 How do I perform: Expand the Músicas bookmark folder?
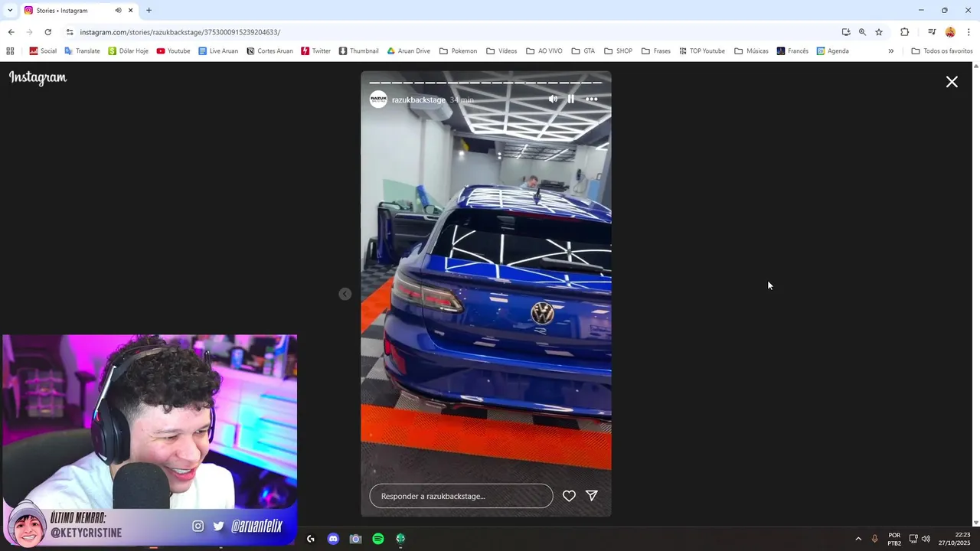coord(751,51)
